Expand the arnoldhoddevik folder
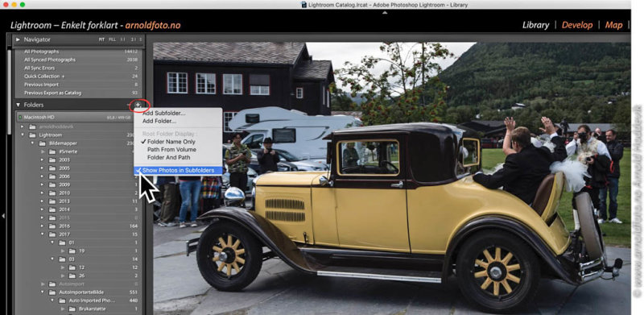The height and width of the screenshot is (315, 644). tap(23, 126)
